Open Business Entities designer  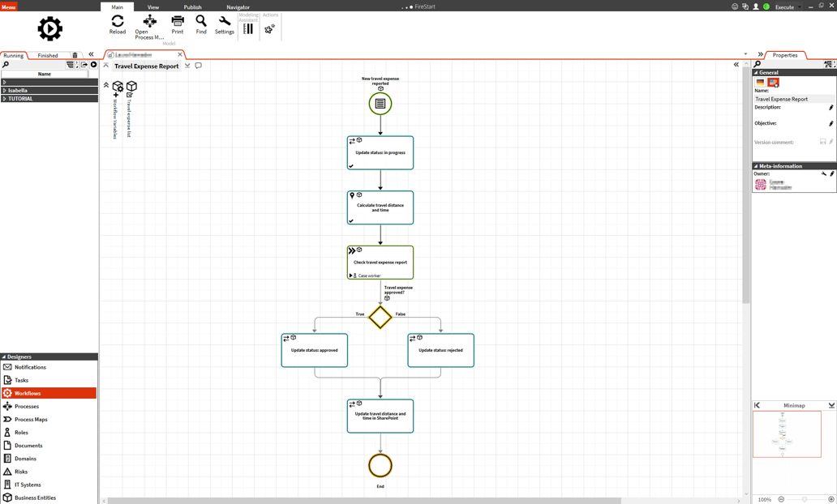click(35, 498)
